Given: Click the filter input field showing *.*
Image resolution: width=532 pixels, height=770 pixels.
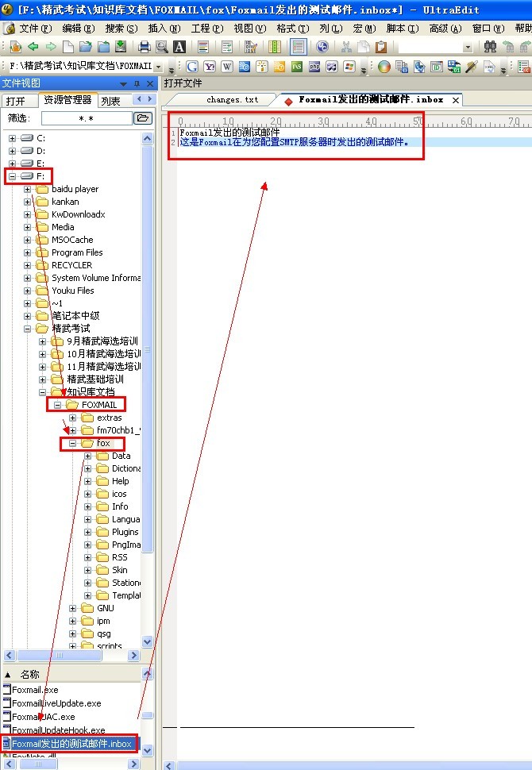Looking at the screenshot, I should (87, 118).
